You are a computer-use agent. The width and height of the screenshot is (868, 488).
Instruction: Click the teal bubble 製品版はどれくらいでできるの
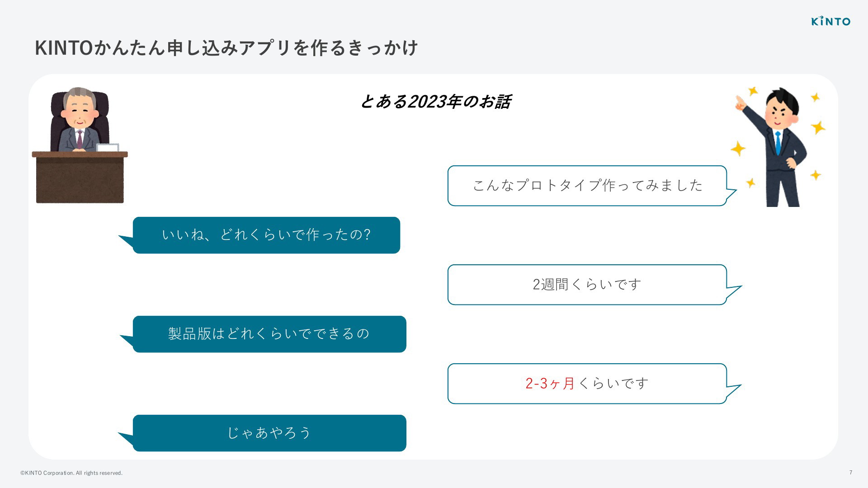pos(269,334)
